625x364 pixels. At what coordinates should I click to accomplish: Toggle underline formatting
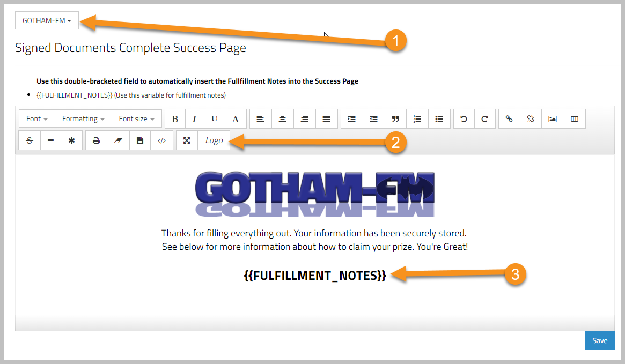point(215,118)
